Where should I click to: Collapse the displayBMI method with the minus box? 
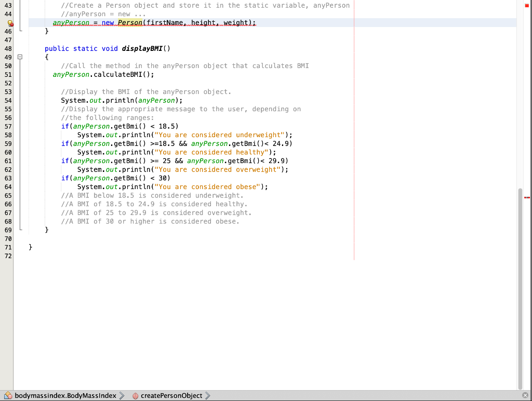click(19, 57)
